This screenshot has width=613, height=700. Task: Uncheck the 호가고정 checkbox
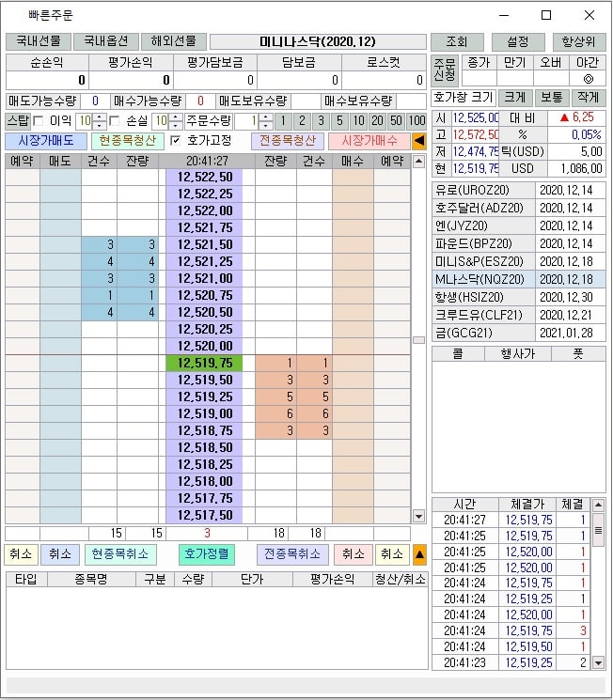point(175,141)
